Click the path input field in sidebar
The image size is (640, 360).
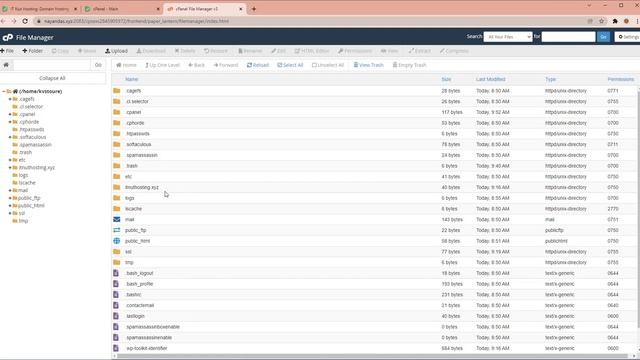(x=51, y=64)
